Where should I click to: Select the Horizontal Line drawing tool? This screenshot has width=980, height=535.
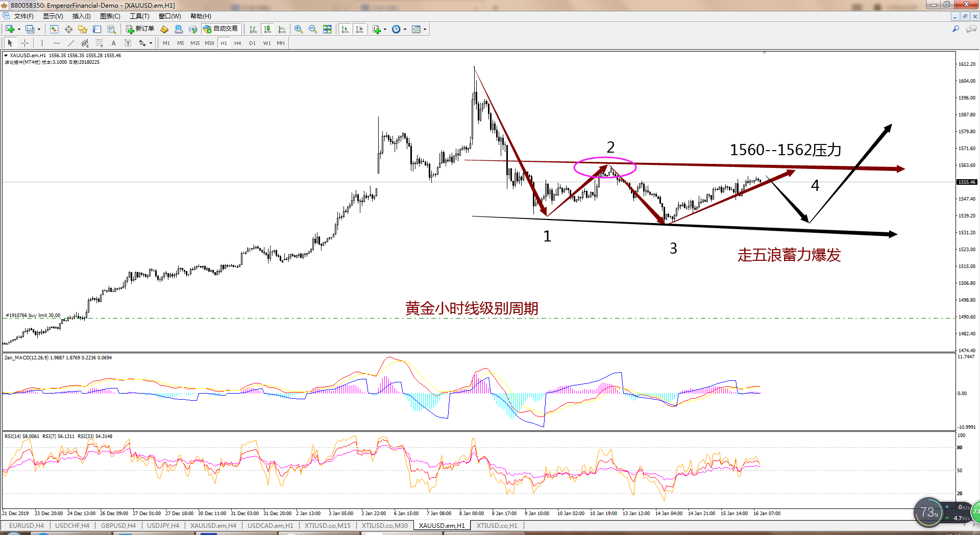coord(56,43)
